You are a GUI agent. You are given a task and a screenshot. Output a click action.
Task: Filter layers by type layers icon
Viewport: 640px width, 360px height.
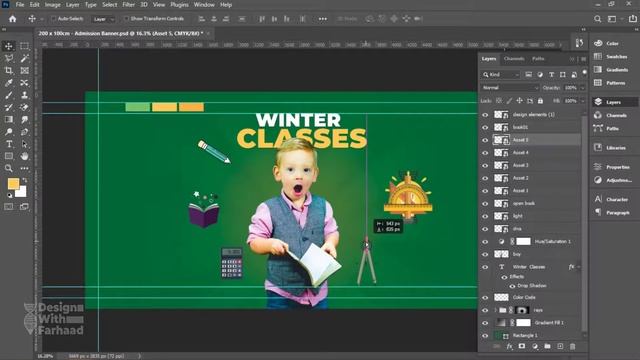(551, 75)
